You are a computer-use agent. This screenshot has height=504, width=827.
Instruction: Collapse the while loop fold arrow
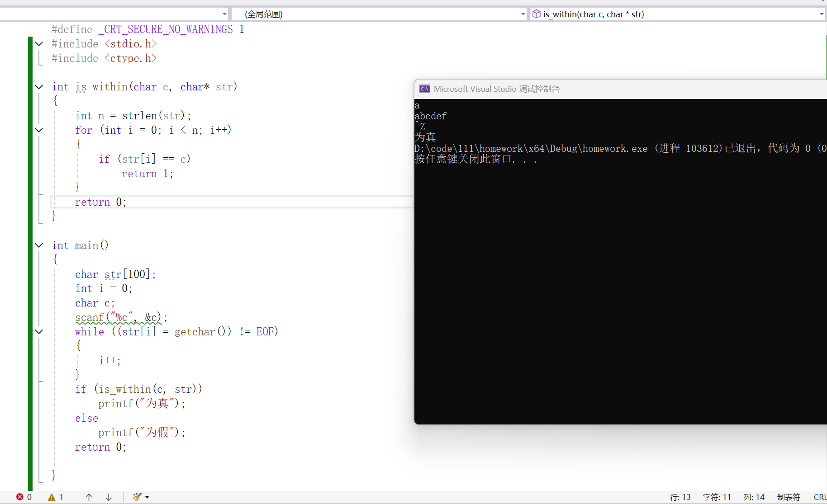(x=39, y=332)
